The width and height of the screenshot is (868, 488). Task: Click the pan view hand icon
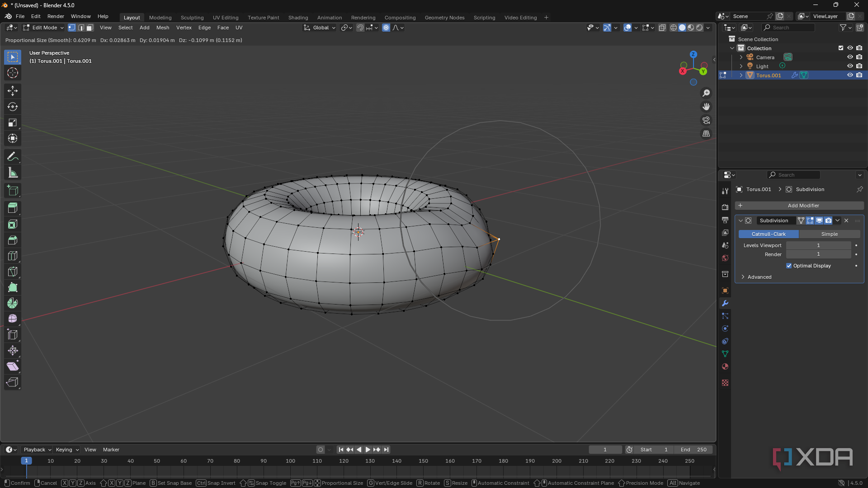tap(706, 107)
